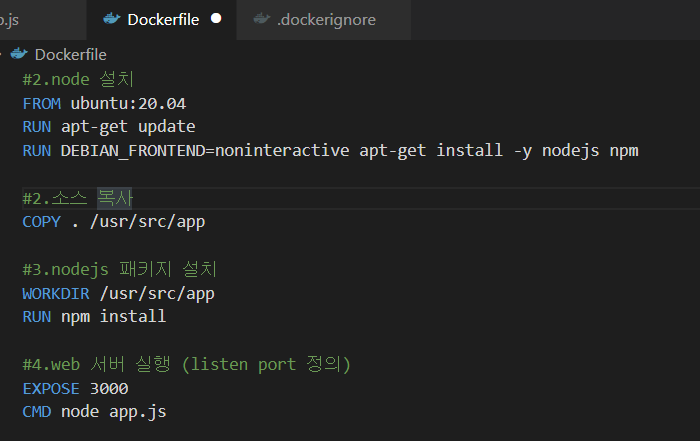
Task: Click the WORKDIR keyword
Action: (x=56, y=294)
